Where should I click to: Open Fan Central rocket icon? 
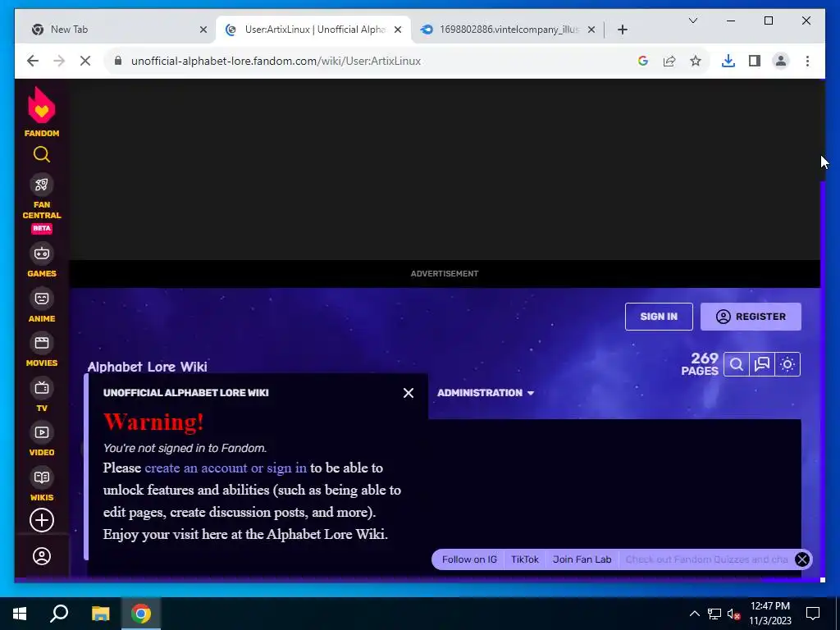[41, 185]
